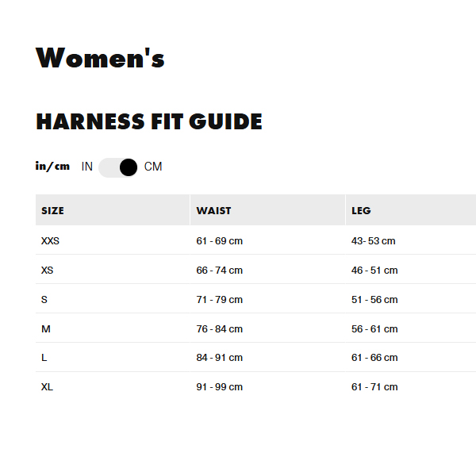Viewport: 476px width, 476px height.
Task: Click the Women's page title
Action: 100,59
